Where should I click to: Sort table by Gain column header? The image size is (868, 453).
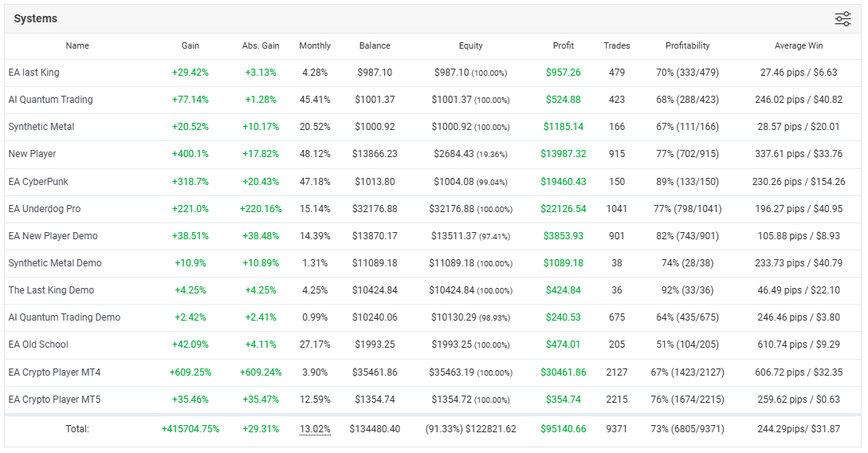coord(190,46)
